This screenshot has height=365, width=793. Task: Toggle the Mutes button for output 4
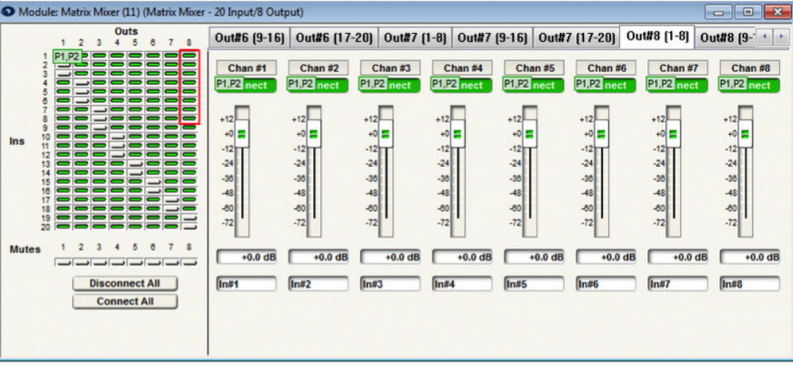click(x=117, y=262)
